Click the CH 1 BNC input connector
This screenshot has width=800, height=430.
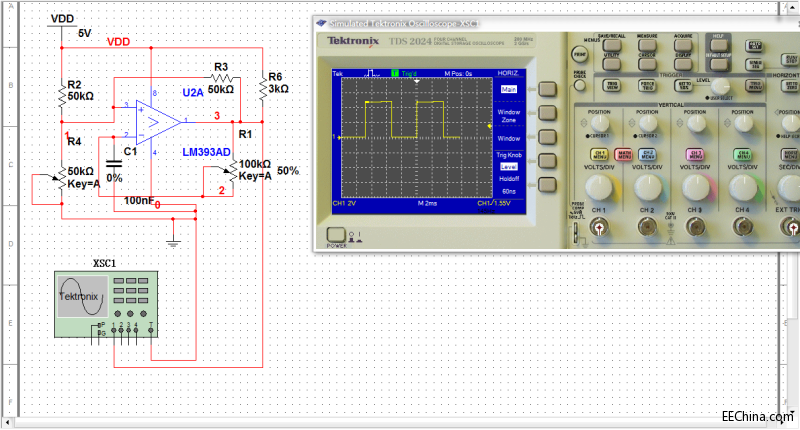coord(599,227)
